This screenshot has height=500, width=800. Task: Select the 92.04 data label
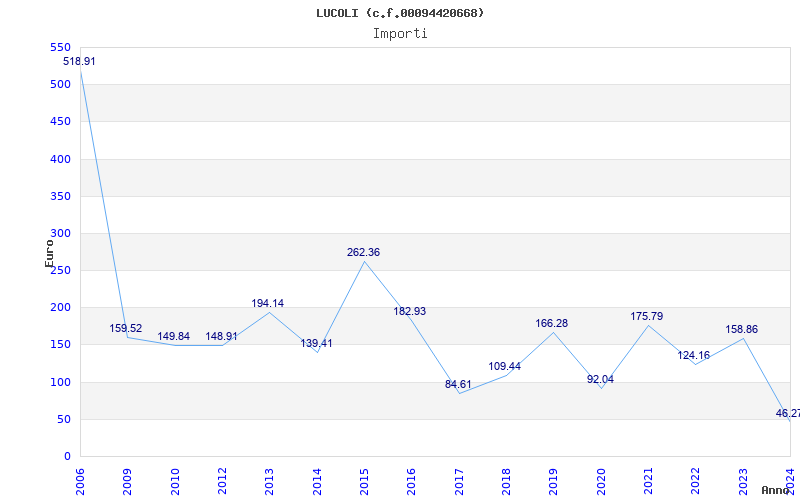click(601, 380)
